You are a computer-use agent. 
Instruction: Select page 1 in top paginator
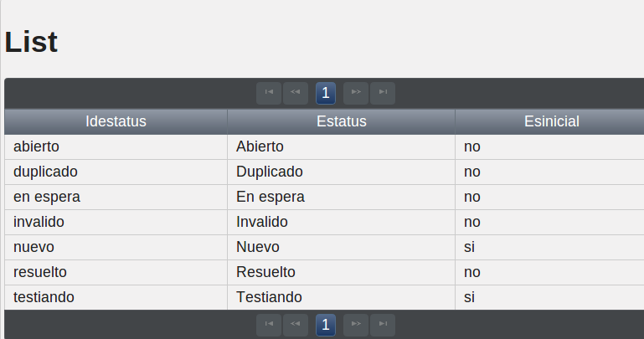point(326,93)
